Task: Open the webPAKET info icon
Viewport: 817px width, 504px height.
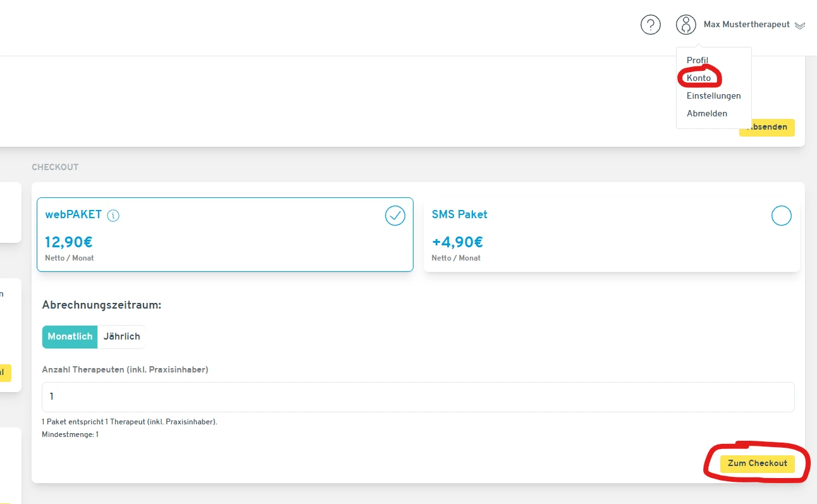Action: coord(113,216)
